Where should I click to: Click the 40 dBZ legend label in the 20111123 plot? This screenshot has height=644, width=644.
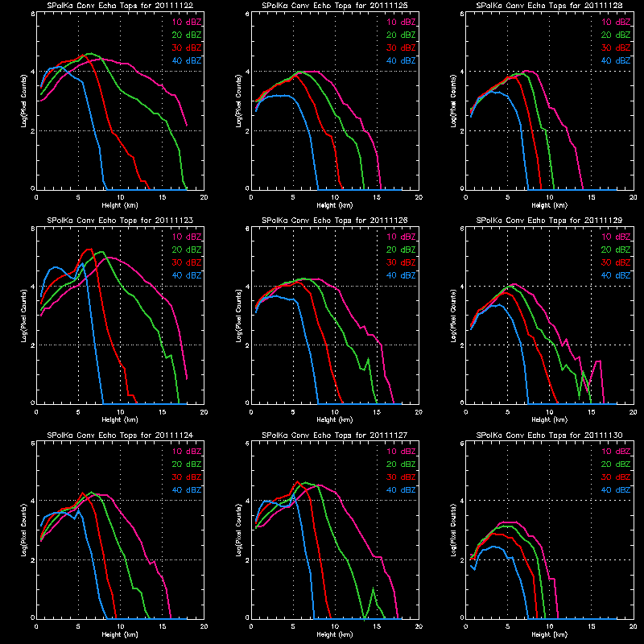click(x=187, y=275)
